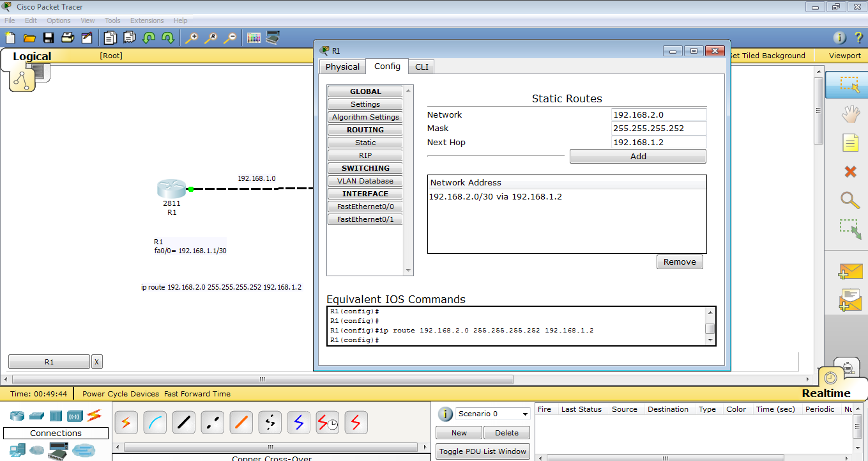Viewport: 868px width, 461px height.
Task: Activate Fast Forward Time
Action: 198,394
